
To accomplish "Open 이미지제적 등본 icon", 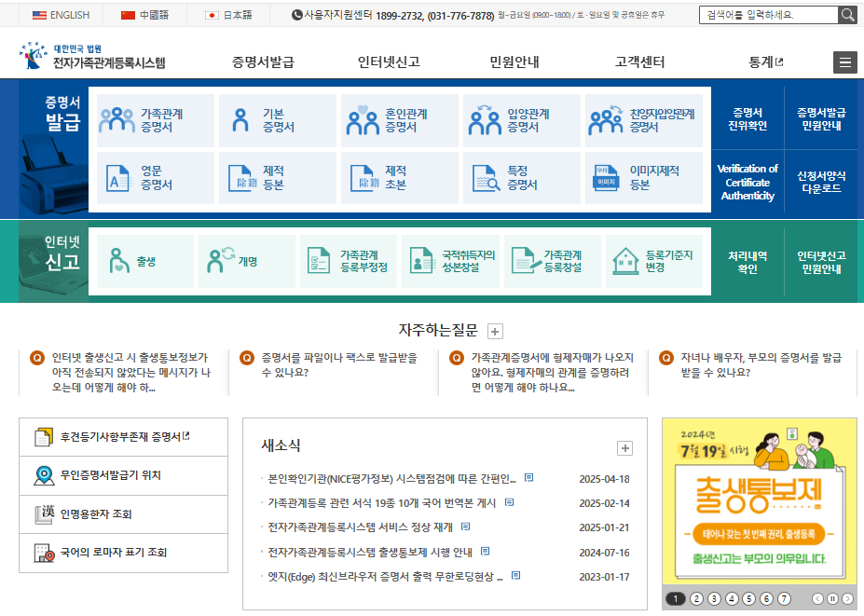I will [606, 178].
